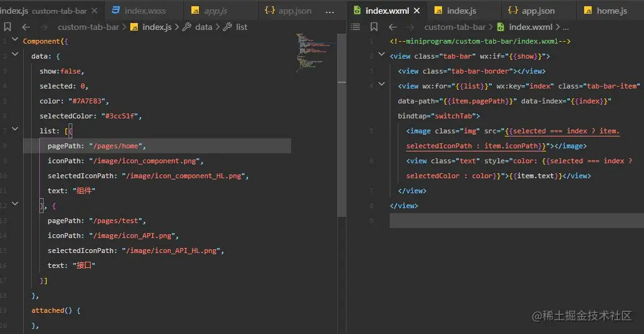Screen dimensions: 644x334
Task: Click on the color "#7A7E83" value
Action: (89, 101)
